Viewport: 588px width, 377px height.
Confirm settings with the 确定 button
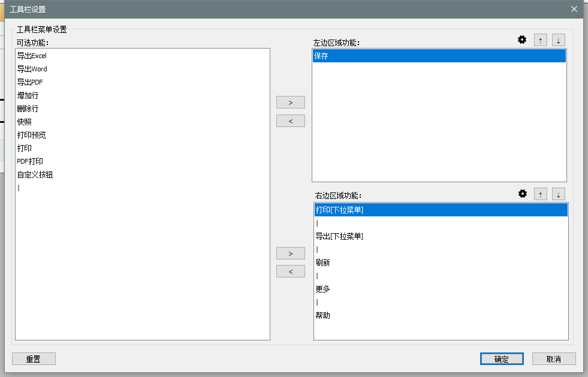[x=502, y=359]
